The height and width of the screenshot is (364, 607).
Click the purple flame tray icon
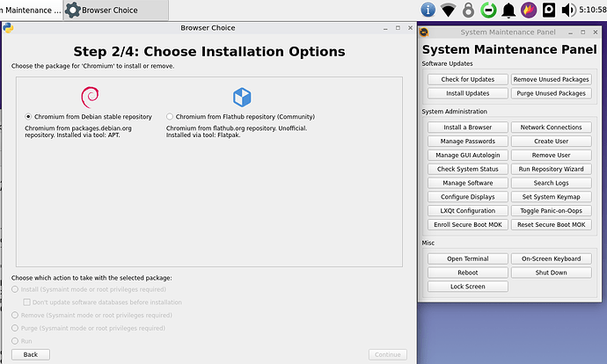[x=529, y=10]
